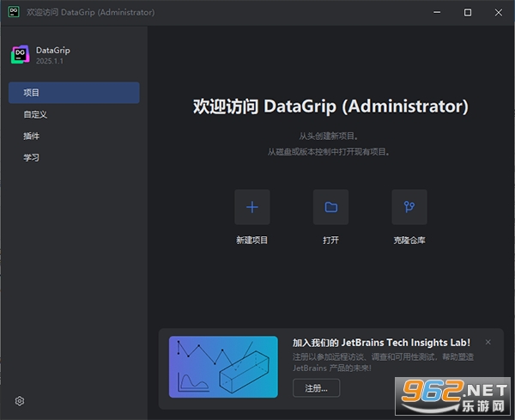Maximize the DataGrip window
The height and width of the screenshot is (420, 515).
point(468,13)
